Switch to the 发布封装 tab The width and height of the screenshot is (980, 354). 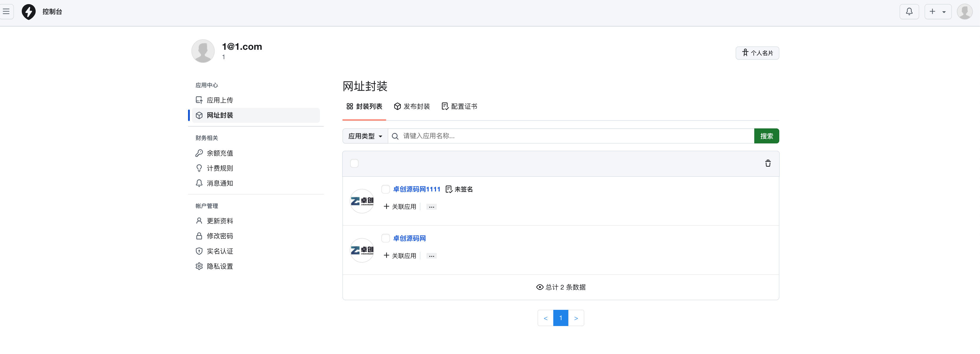pos(412,107)
